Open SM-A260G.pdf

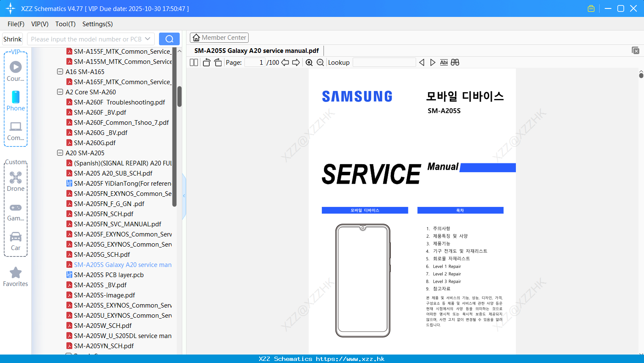pyautogui.click(x=95, y=143)
